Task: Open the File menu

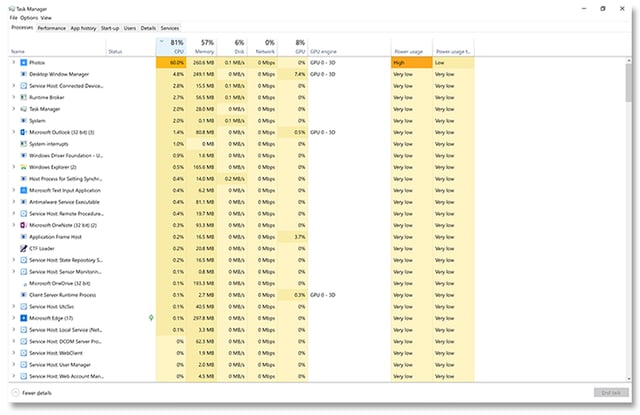Action: pos(13,18)
